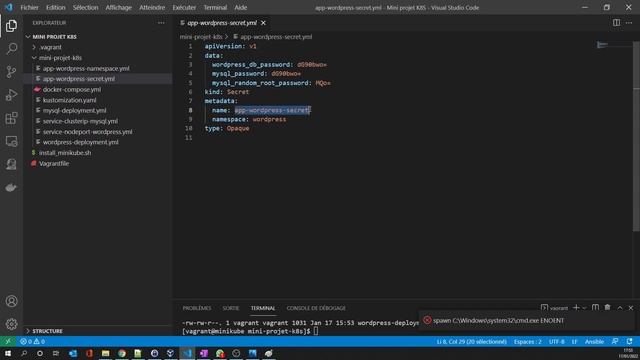Open the Affichage menu
Image resolution: width=640 pixels, height=360 pixels.
(118, 7)
